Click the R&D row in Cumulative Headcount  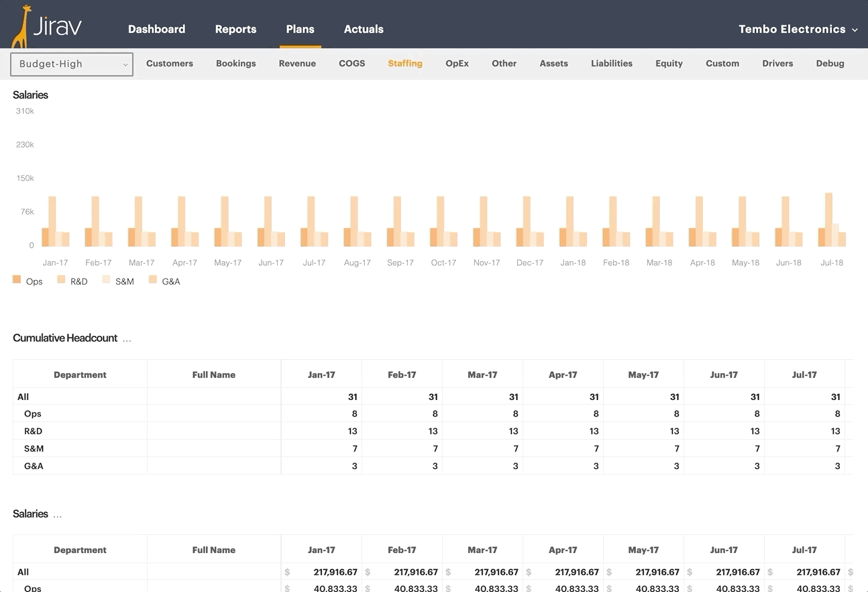(x=34, y=432)
